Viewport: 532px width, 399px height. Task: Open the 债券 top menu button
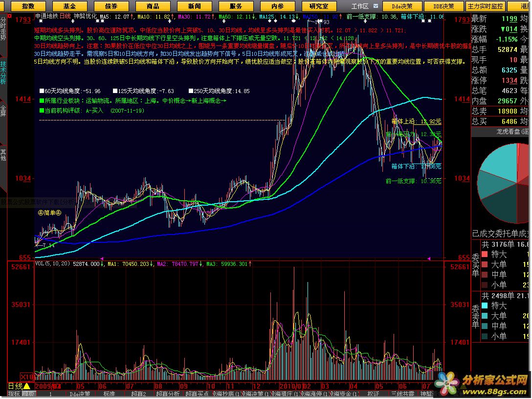pos(111,6)
